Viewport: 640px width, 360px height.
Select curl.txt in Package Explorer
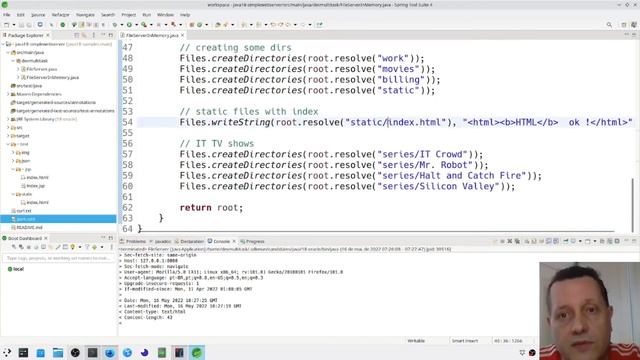24,211
